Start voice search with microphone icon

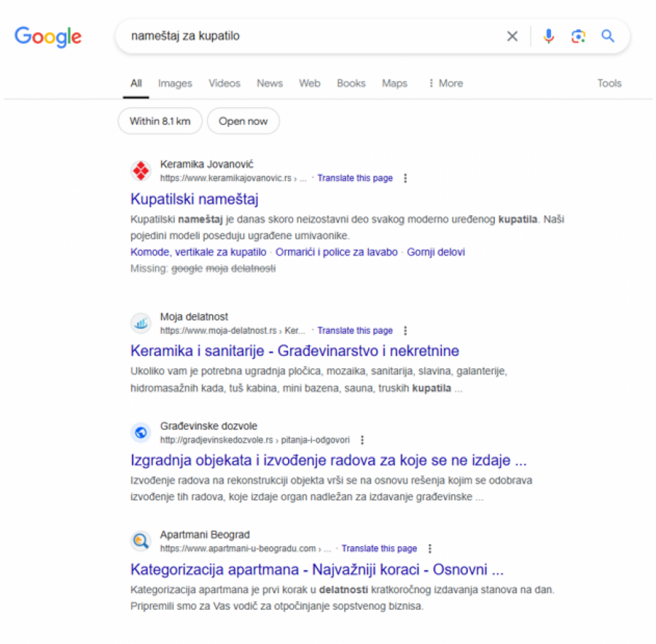pyautogui.click(x=549, y=36)
